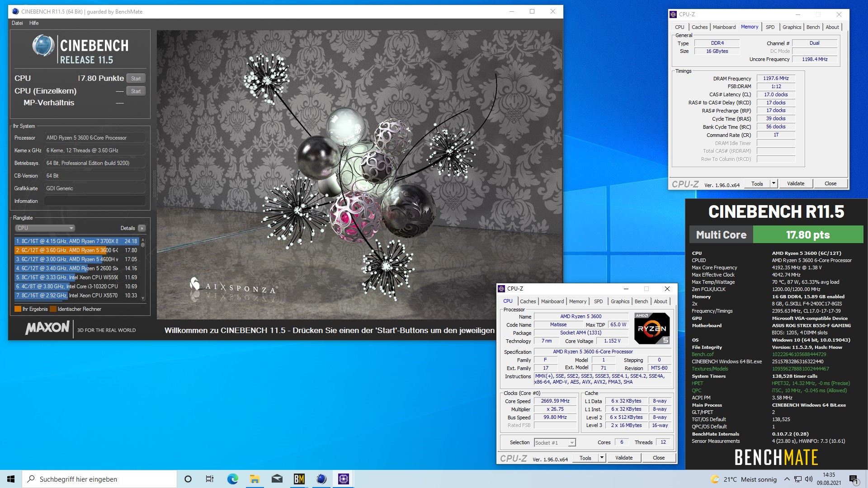Click the BENCHMATE logo
The width and height of the screenshot is (868, 488).
click(x=776, y=457)
